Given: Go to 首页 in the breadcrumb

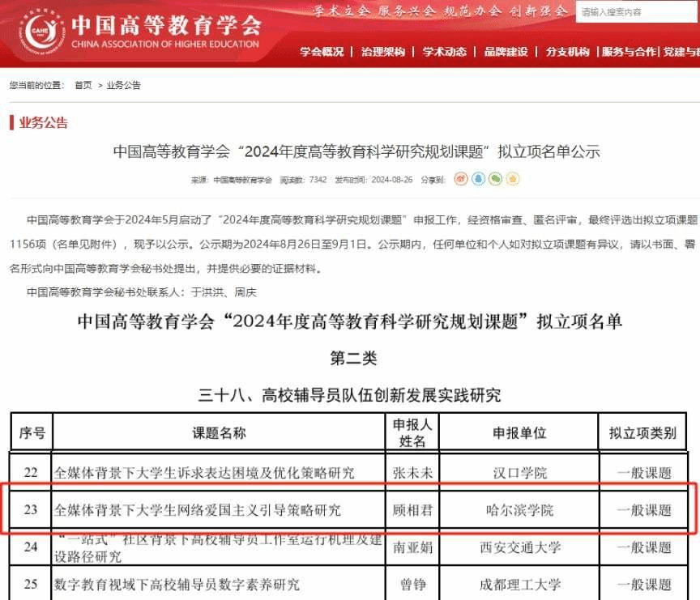Looking at the screenshot, I should 83,85.
